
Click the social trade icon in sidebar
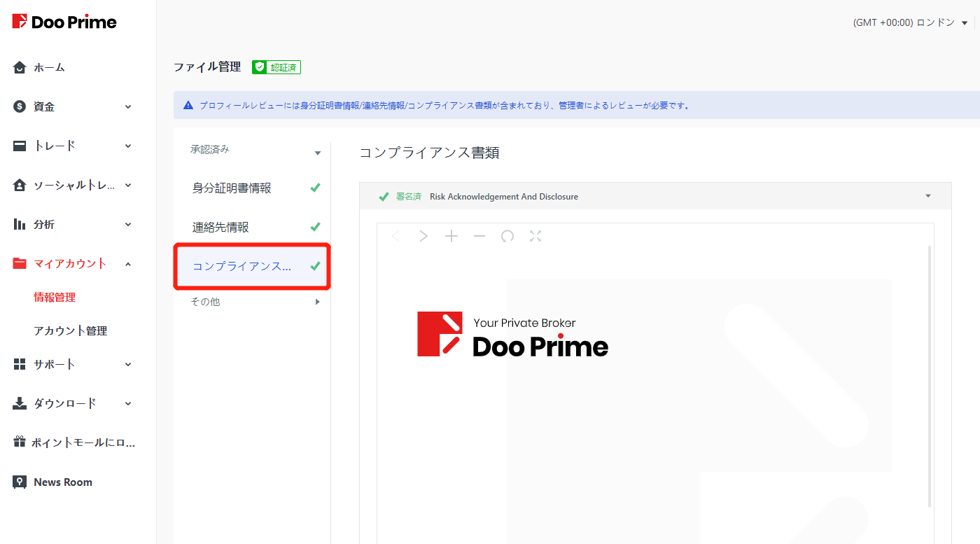click(20, 185)
